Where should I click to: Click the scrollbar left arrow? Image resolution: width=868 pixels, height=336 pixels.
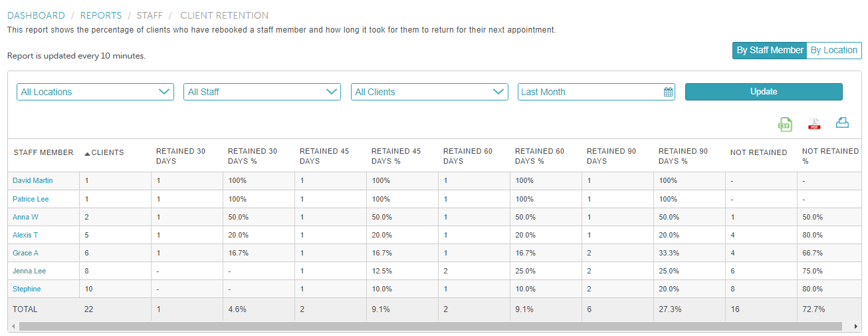click(x=13, y=326)
